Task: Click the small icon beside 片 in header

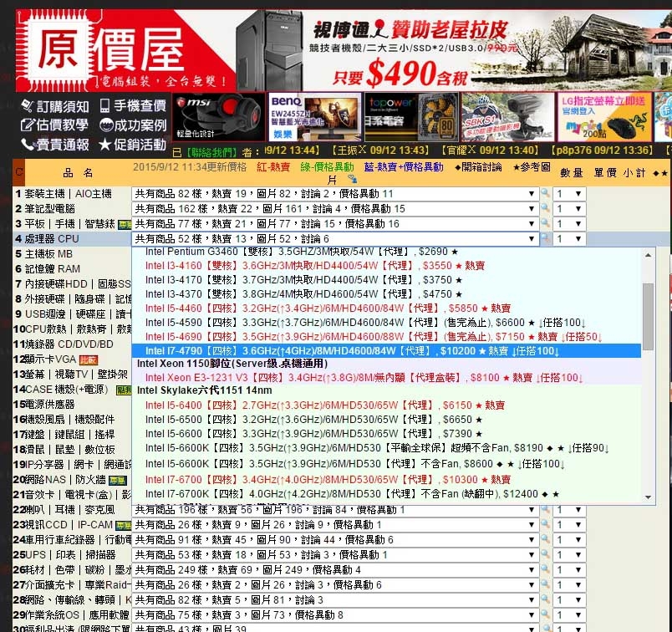Action: (352, 179)
